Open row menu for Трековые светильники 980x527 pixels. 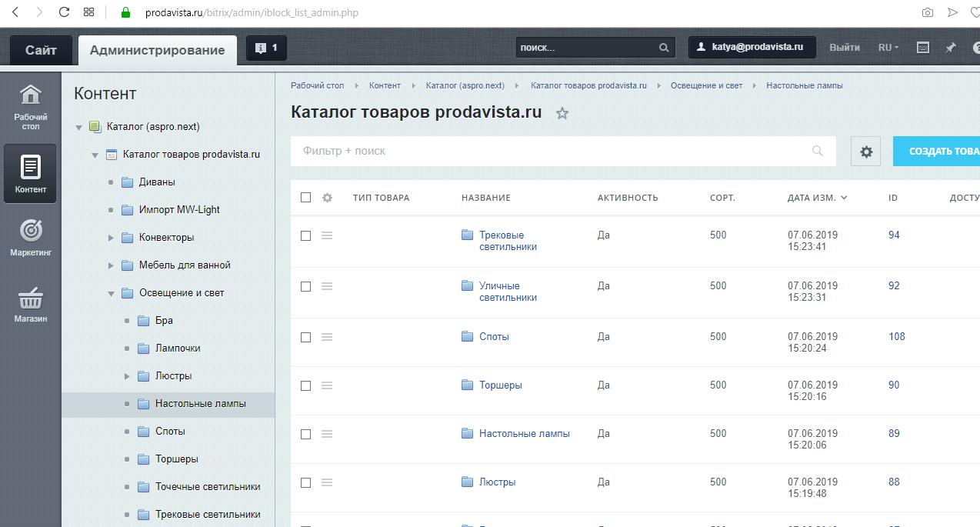tap(327, 235)
